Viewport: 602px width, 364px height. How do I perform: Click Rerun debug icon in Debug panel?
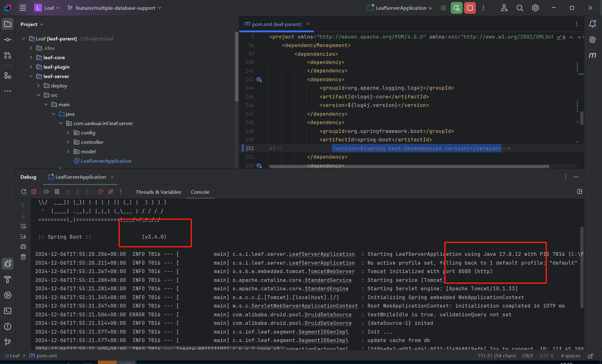click(24, 192)
